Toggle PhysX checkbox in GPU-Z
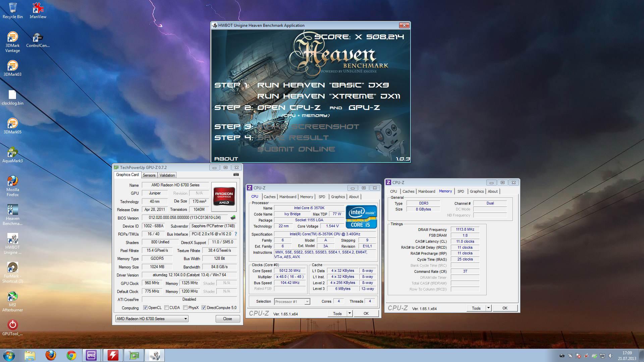 [185, 308]
